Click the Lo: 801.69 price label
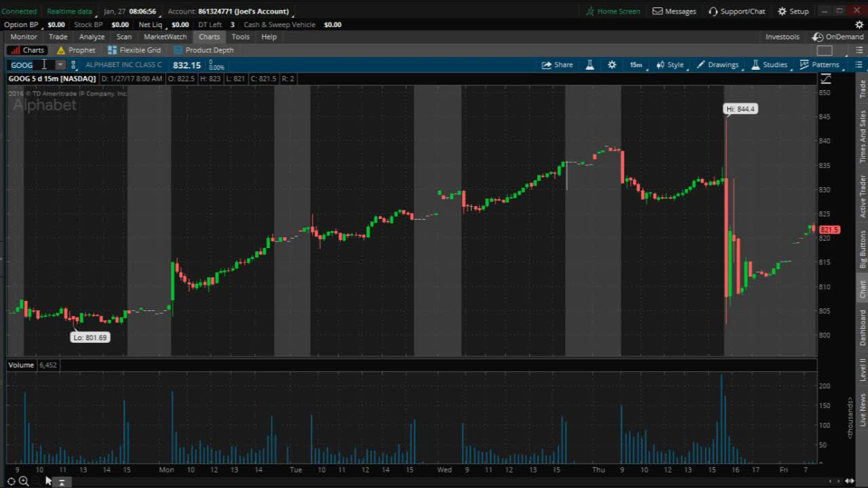Image resolution: width=868 pixels, height=488 pixels. pos(90,338)
